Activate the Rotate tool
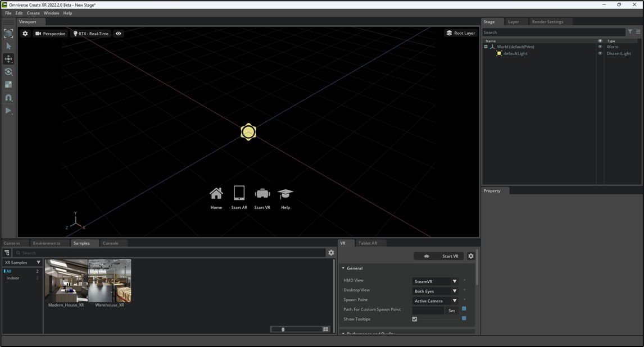This screenshot has height=347, width=644. coord(8,72)
